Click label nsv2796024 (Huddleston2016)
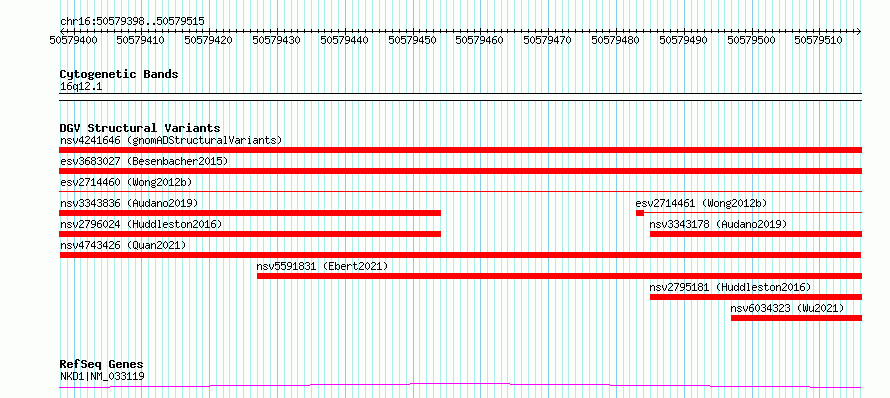Image resolution: width=890 pixels, height=398 pixels. point(141,224)
